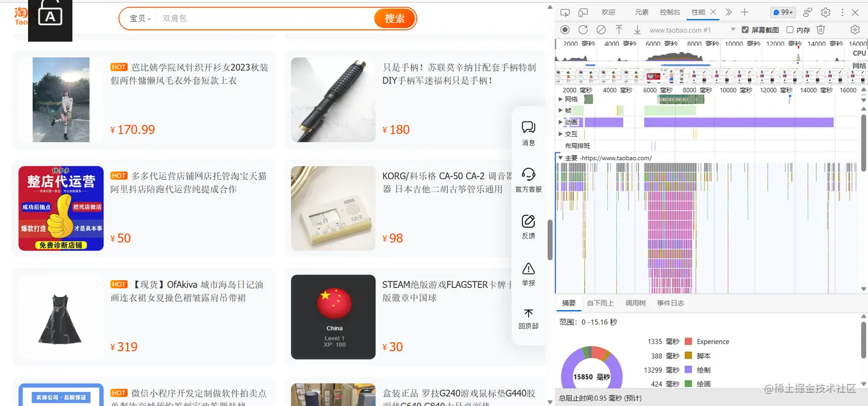Expand the 交互 interactions track
Image resolution: width=868 pixels, height=406 pixels.
561,134
